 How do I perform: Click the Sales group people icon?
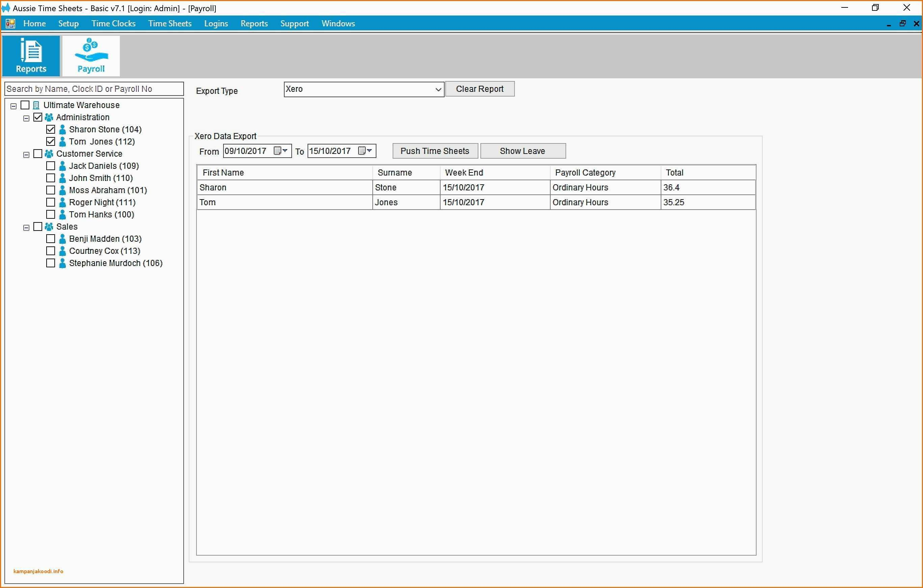click(x=49, y=226)
